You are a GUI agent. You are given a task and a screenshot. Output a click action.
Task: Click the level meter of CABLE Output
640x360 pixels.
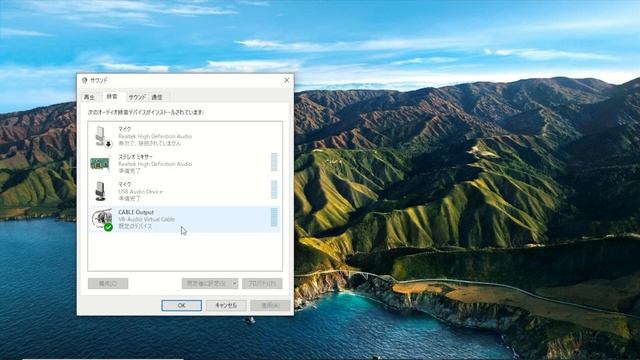pyautogui.click(x=274, y=217)
